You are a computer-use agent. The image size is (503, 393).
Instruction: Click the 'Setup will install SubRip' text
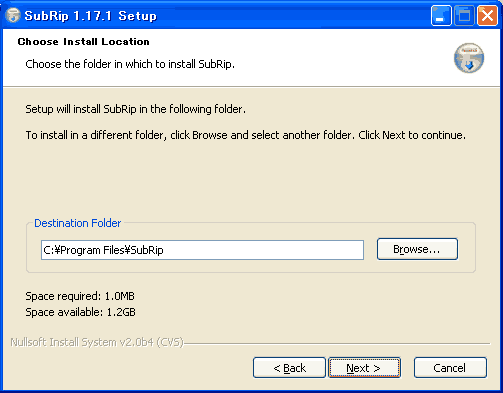click(x=136, y=109)
